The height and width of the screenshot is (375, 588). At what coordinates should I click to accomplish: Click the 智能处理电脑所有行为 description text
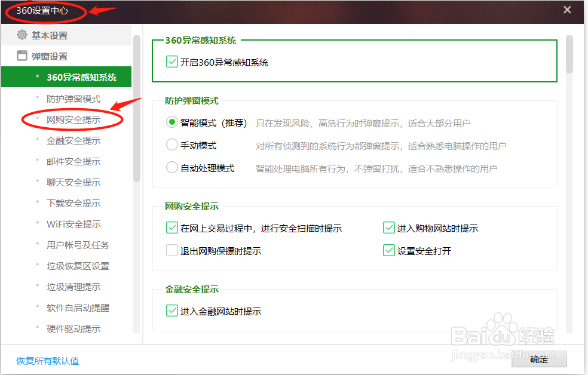pos(376,169)
